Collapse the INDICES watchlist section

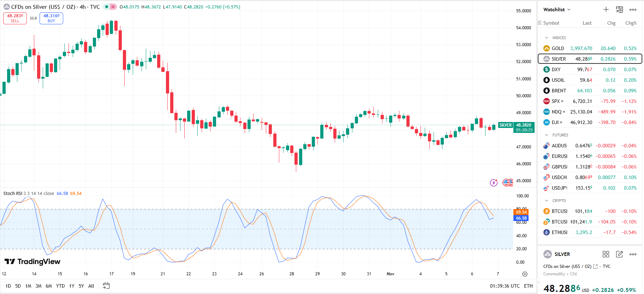pos(547,38)
